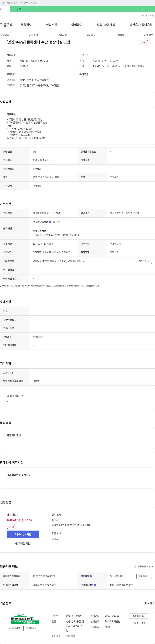Select the 12시00분~13시00분 break time
This screenshot has width=155, height=644.
[43, 244]
